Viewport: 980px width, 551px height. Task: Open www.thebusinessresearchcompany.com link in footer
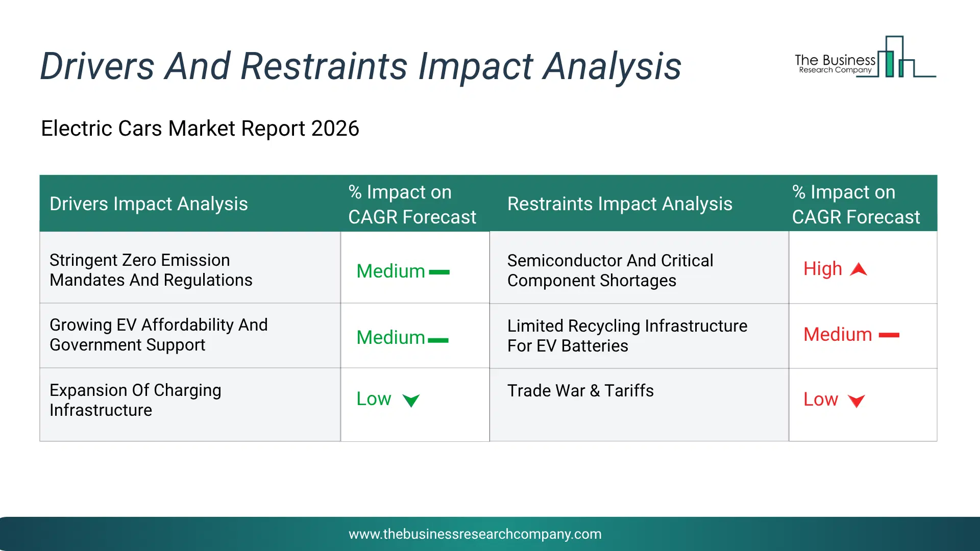(x=475, y=534)
